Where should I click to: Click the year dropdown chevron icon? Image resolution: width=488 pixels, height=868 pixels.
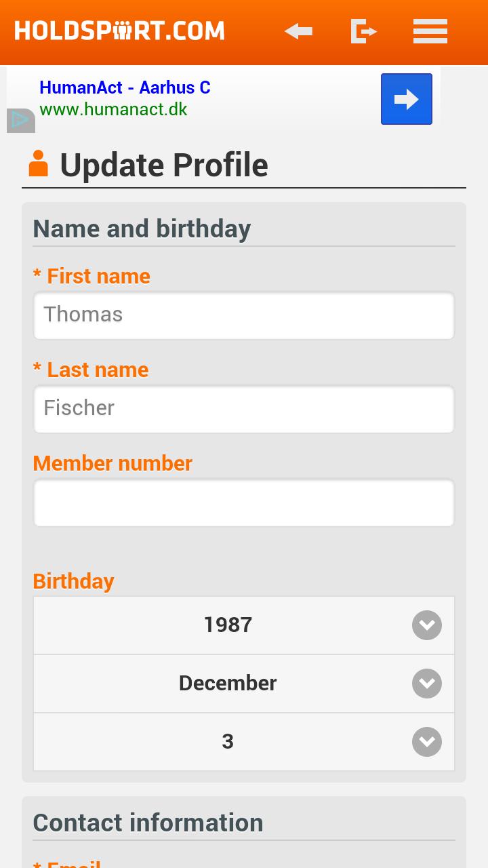click(x=427, y=625)
